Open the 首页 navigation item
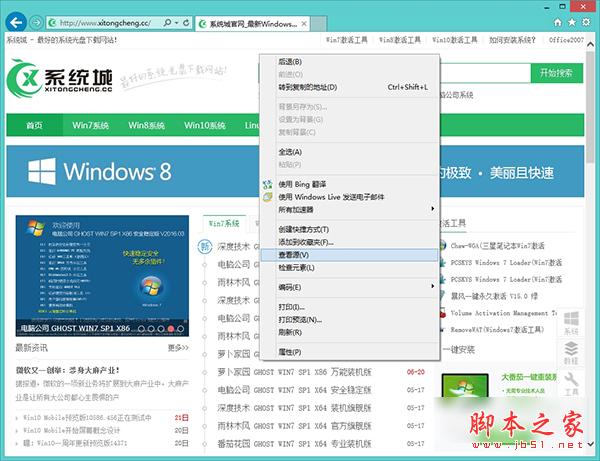 34,125
